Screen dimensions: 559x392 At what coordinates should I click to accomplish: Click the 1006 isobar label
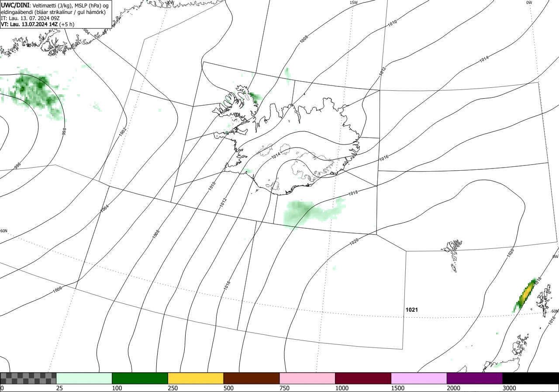pyautogui.click(x=57, y=289)
